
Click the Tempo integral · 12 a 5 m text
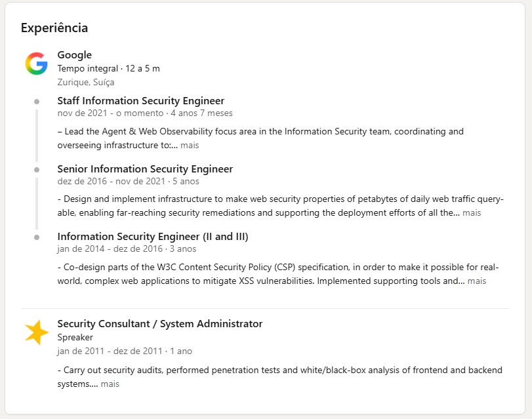coord(109,69)
